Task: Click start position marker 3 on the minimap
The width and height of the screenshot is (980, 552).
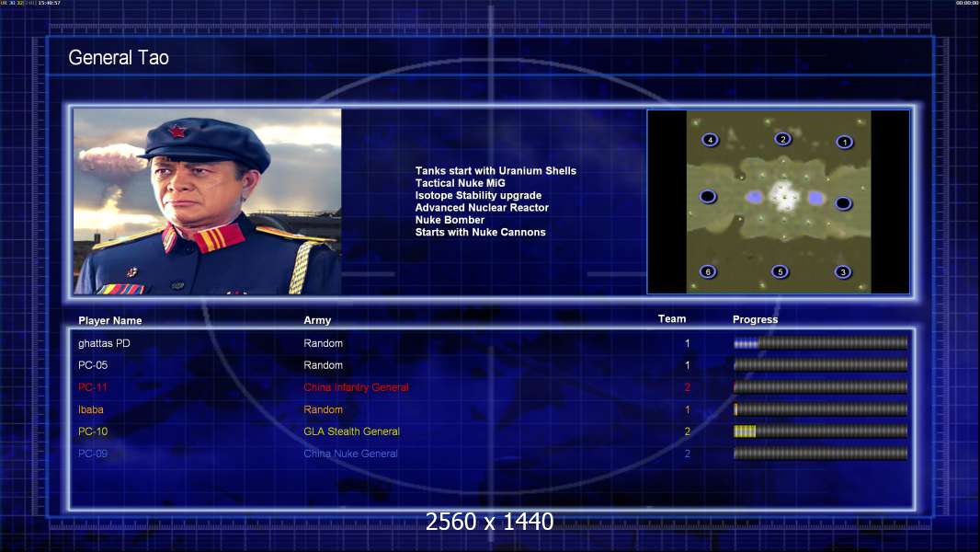Action: (843, 272)
